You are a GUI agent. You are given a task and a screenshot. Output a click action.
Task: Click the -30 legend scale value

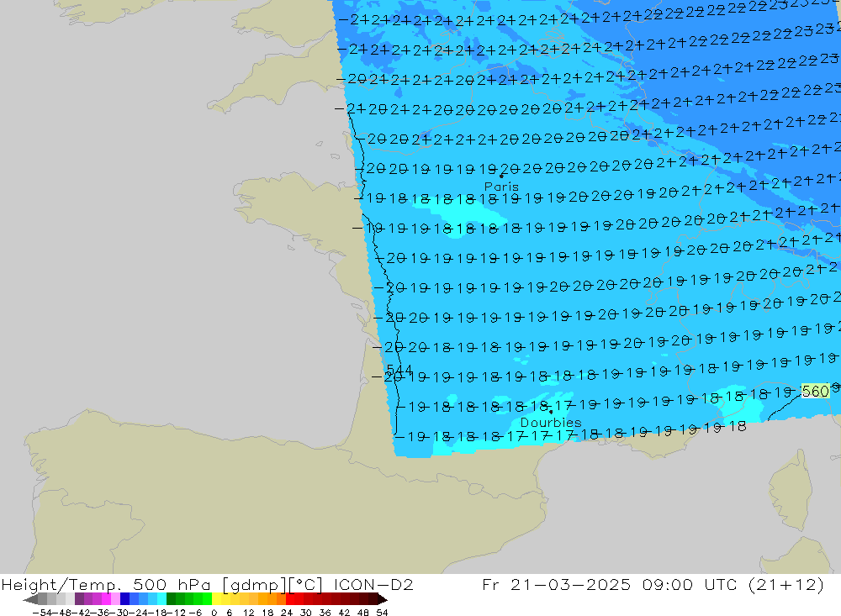119,613
